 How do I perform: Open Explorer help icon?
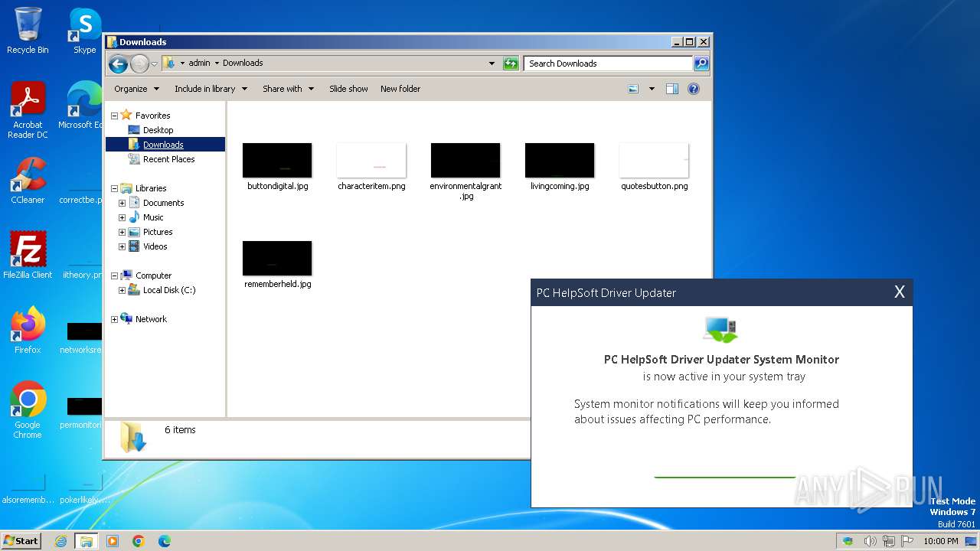pyautogui.click(x=694, y=89)
